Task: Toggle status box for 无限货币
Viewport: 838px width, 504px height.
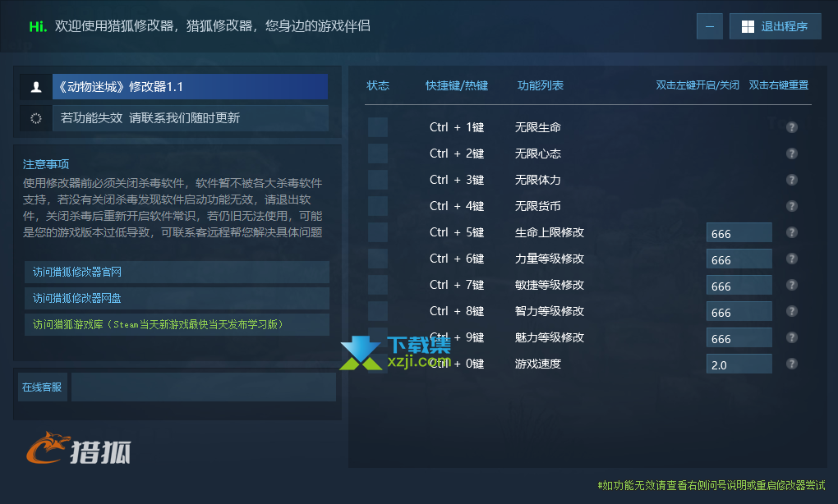Action: pos(378,205)
